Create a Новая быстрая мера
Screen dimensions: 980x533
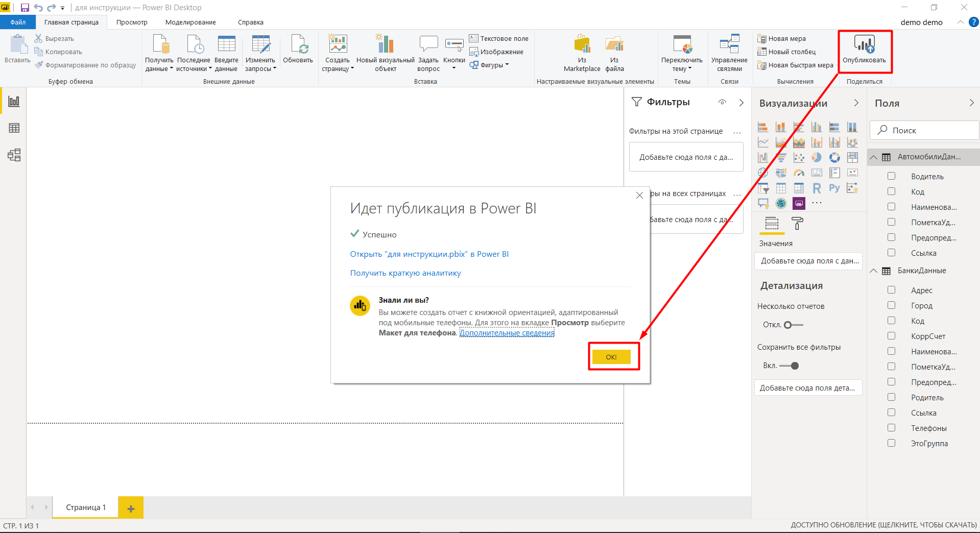795,65
